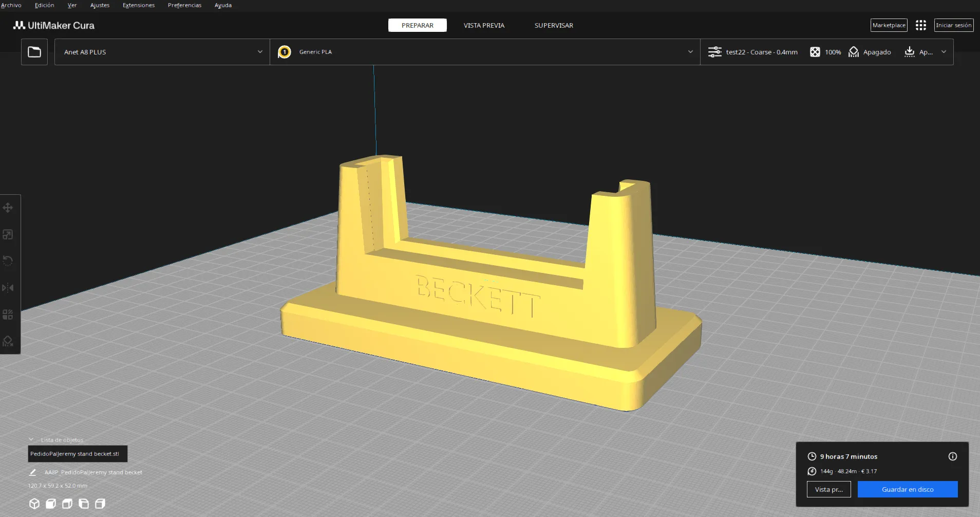Image resolution: width=980 pixels, height=517 pixels.
Task: Switch to 3D perspective view cube
Action: click(x=34, y=504)
